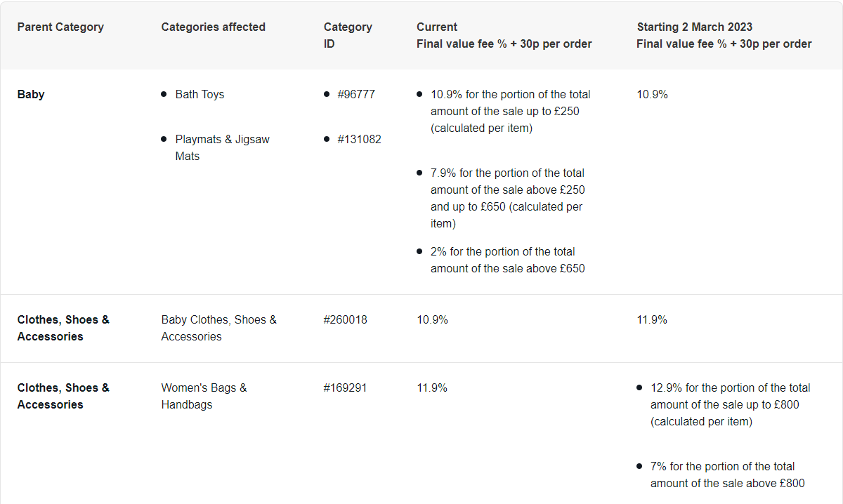The width and height of the screenshot is (843, 504).
Task: Select category ID #169291
Action: click(345, 388)
